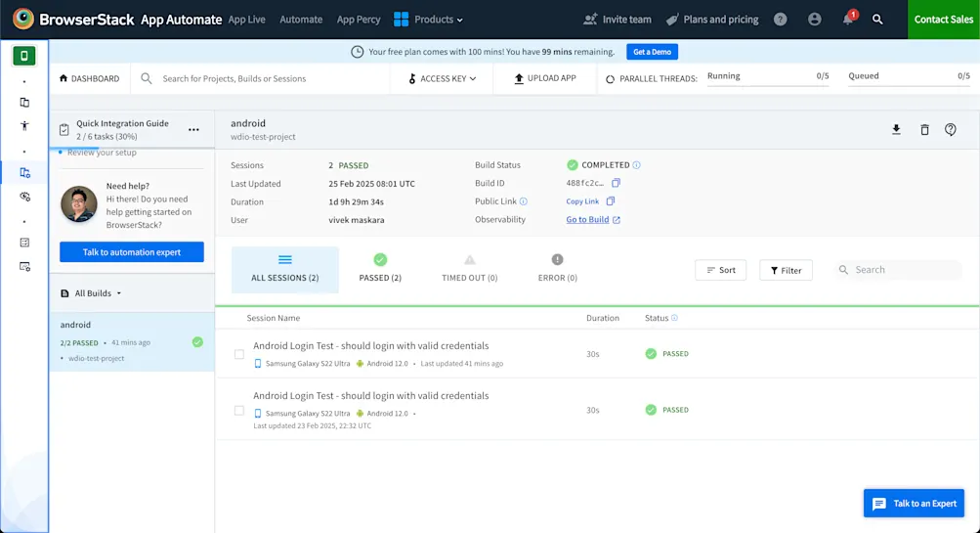
Task: Click the Queued parallel threads progress bar
Action: (909, 86)
